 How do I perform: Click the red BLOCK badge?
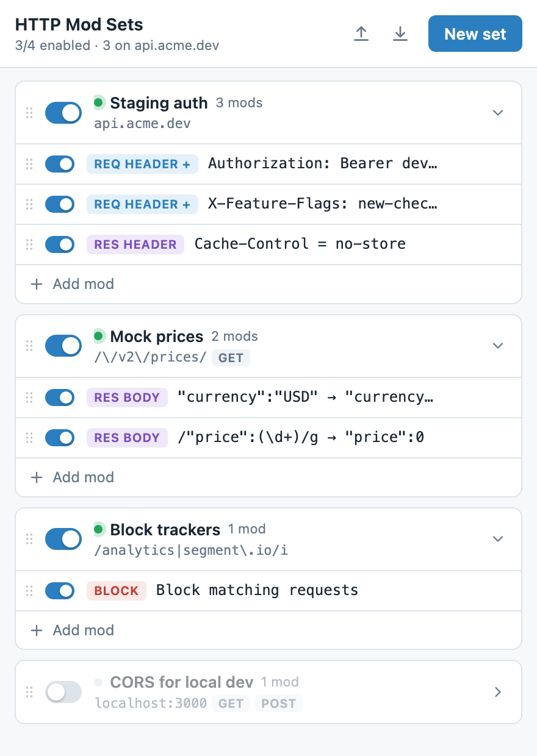[117, 590]
